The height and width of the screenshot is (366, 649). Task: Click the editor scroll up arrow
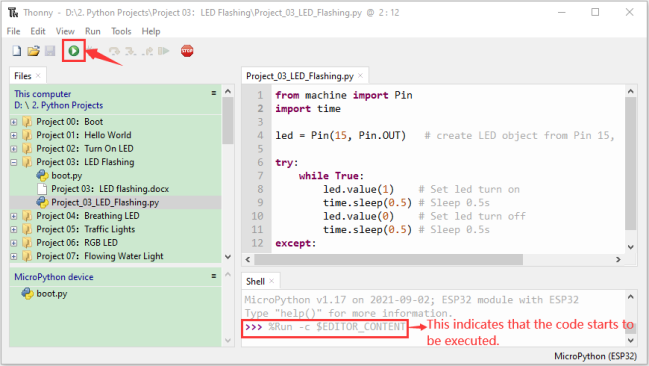[x=630, y=91]
